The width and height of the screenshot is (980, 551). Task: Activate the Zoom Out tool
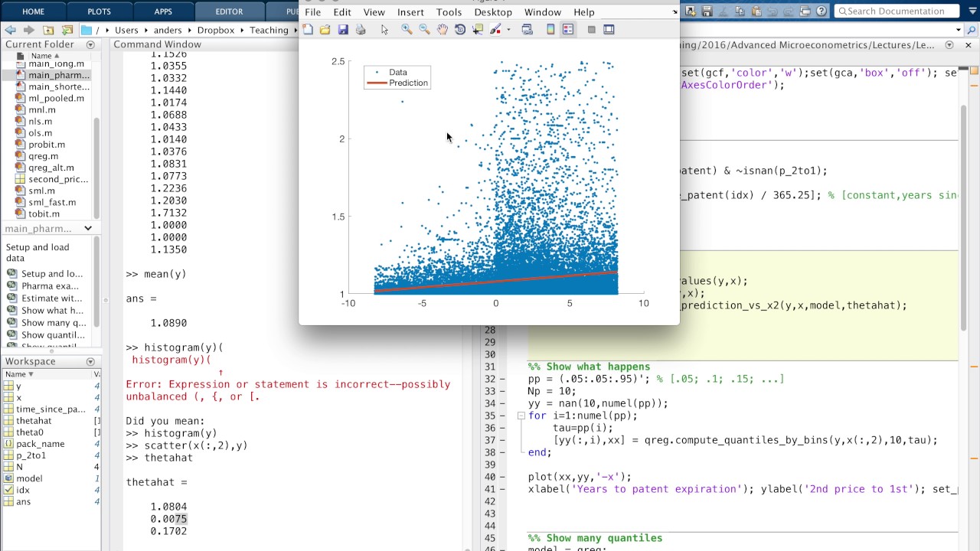pos(424,29)
